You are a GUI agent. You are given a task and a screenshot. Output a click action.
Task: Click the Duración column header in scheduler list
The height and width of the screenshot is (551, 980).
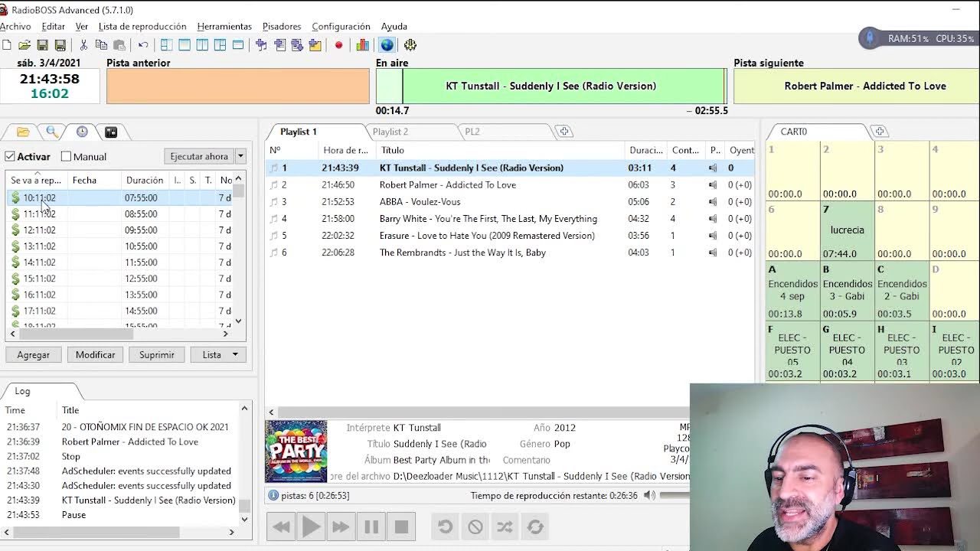[x=145, y=181]
